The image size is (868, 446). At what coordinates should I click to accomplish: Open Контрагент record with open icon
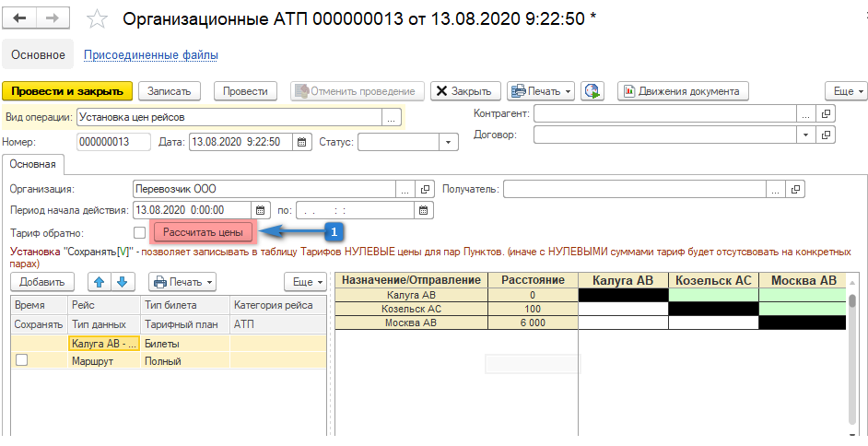(x=826, y=114)
